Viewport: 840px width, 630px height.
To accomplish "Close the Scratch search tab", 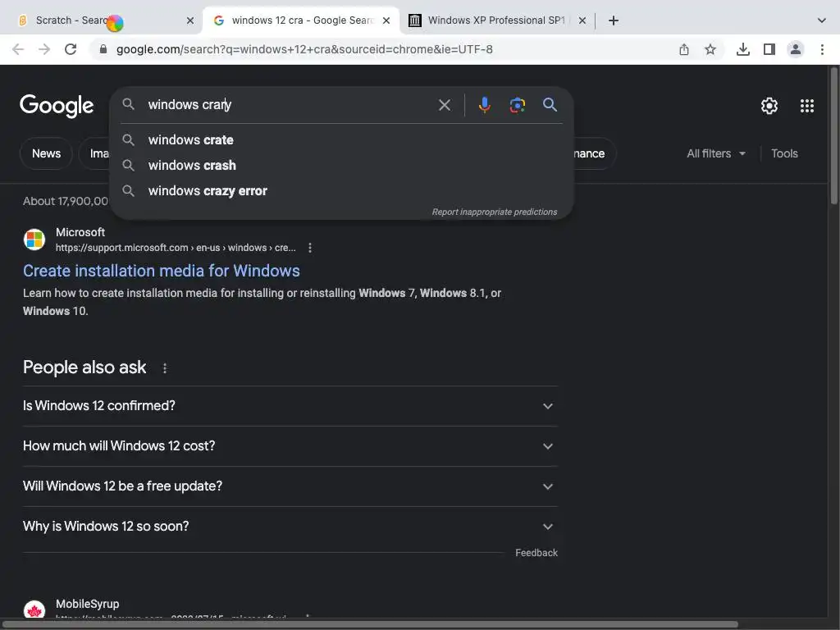I will (x=190, y=21).
